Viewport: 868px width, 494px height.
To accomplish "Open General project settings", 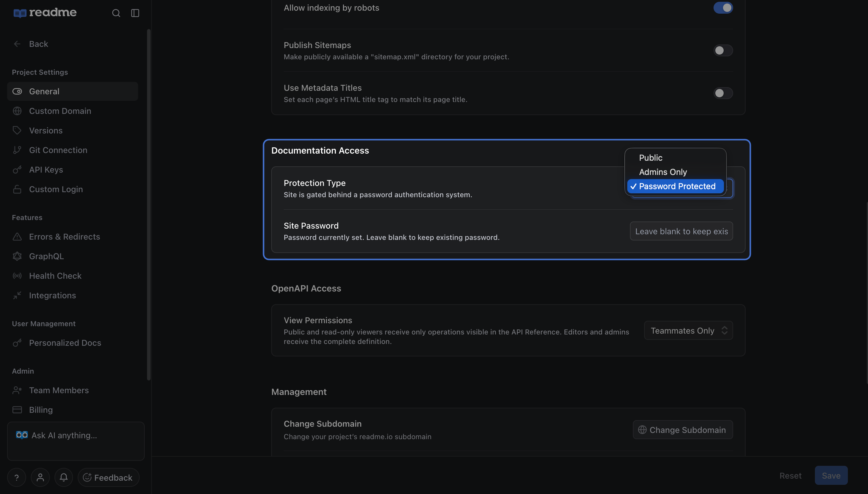I will (x=73, y=91).
